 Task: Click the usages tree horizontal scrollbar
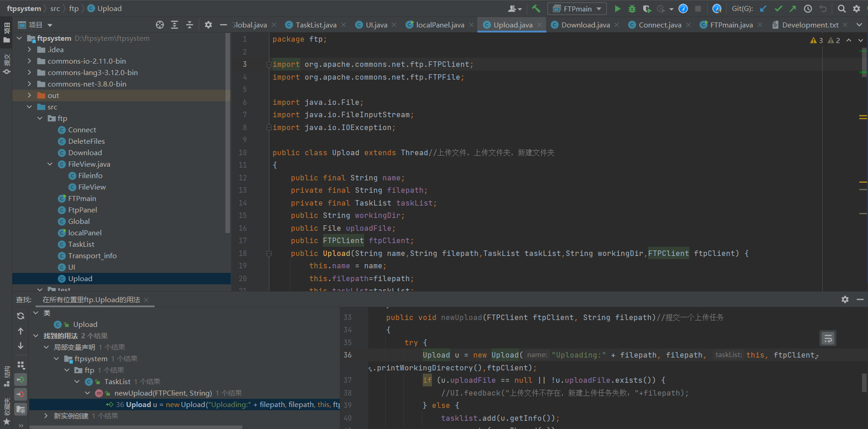point(136,427)
